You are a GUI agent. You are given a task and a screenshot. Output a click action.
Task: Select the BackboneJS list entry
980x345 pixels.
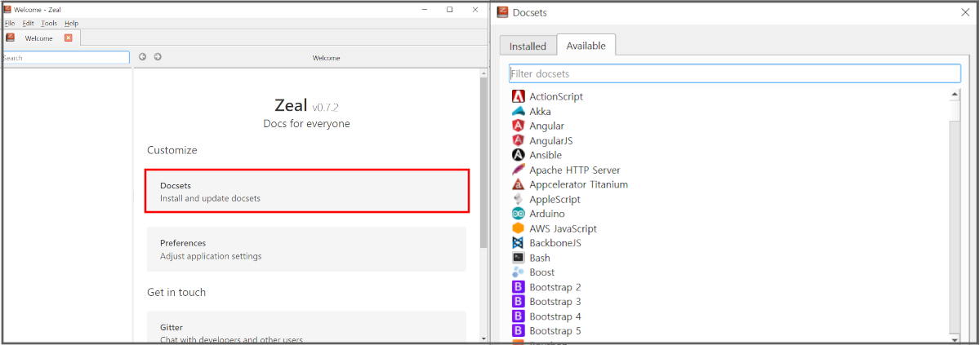click(x=555, y=243)
